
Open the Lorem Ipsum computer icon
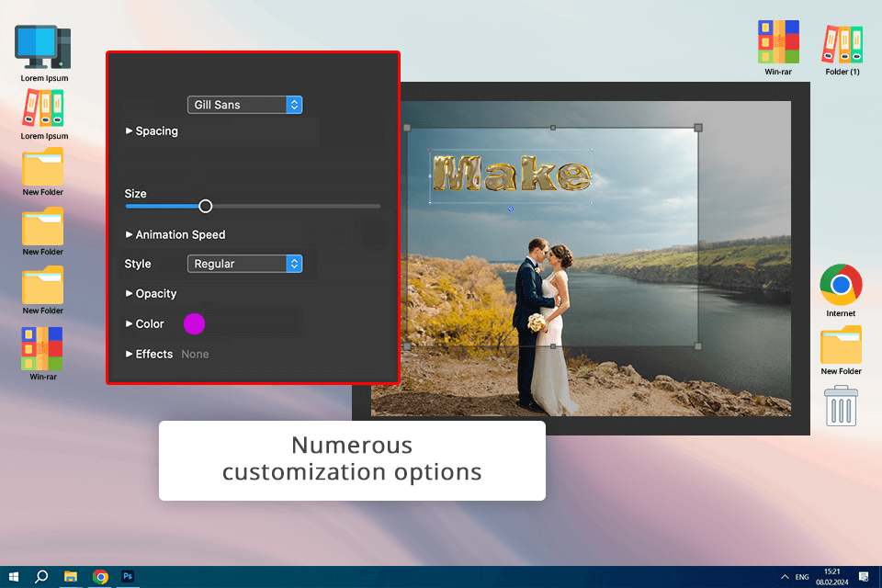43,53
